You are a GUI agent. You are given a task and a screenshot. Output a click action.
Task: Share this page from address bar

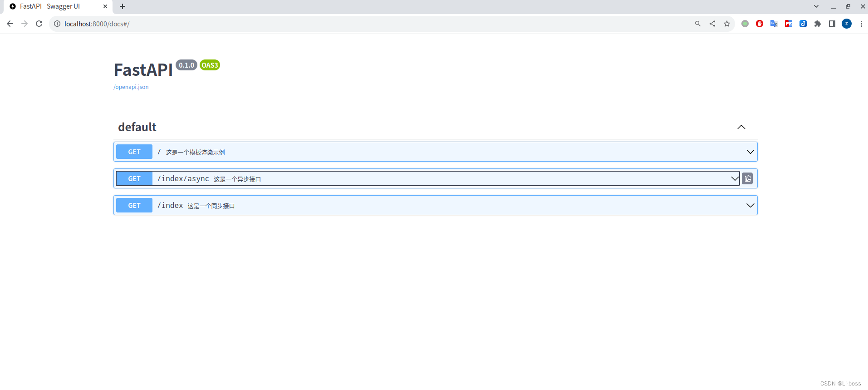coord(712,24)
